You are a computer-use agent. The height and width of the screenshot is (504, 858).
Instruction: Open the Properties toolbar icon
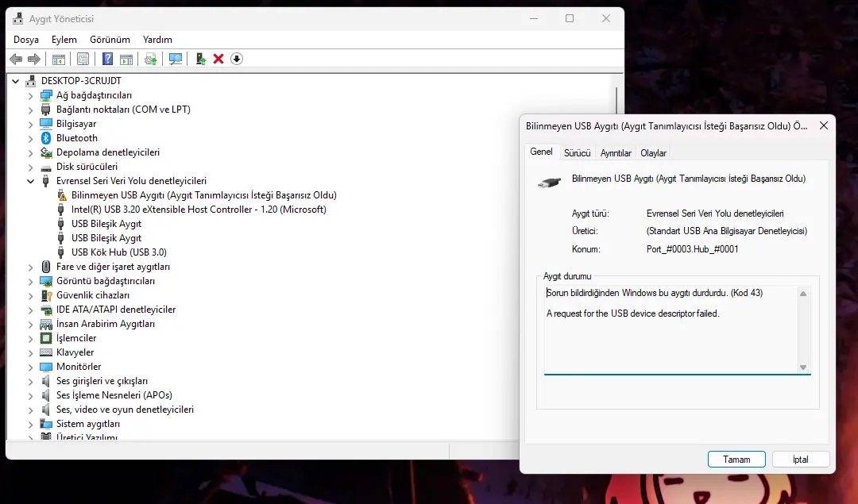(x=83, y=59)
